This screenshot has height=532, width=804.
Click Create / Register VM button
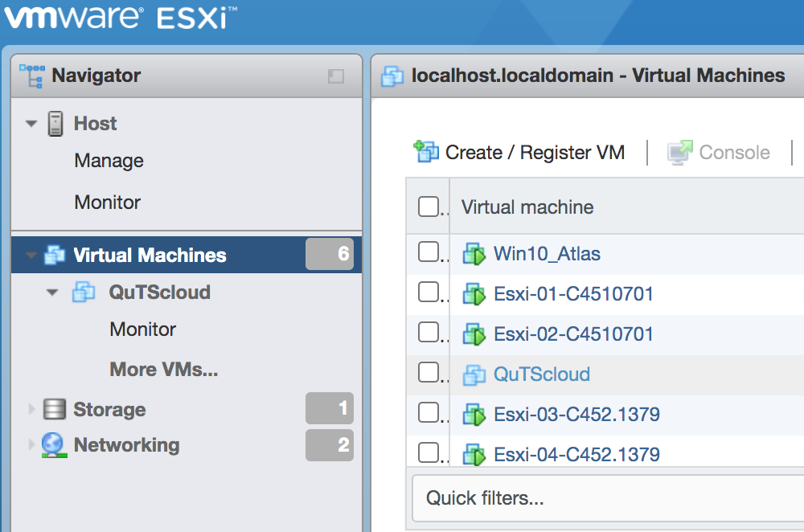tap(519, 152)
